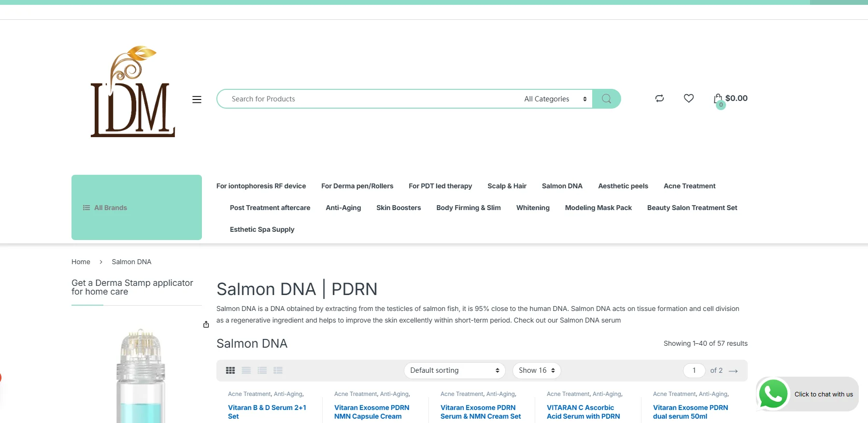The image size is (868, 423).
Task: Expand the All Brands menu
Action: (137, 208)
